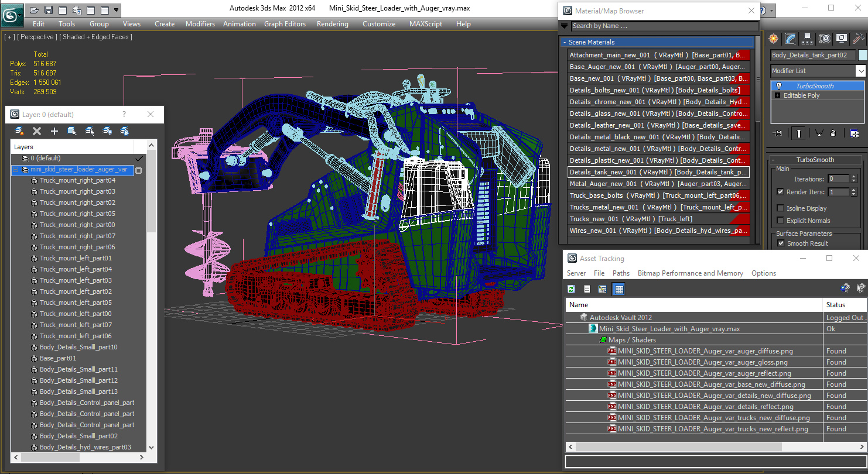
Task: Open Material/Map Browser options arrow
Action: [x=564, y=26]
